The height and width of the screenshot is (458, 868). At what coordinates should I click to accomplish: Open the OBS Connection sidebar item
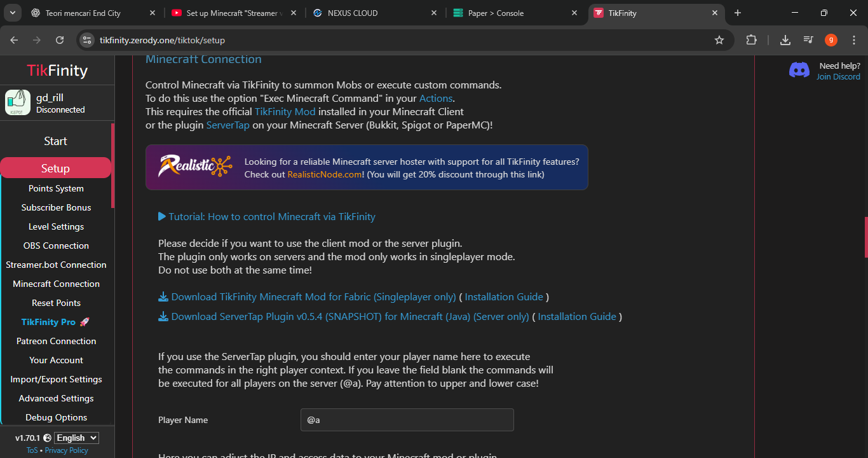pos(56,246)
